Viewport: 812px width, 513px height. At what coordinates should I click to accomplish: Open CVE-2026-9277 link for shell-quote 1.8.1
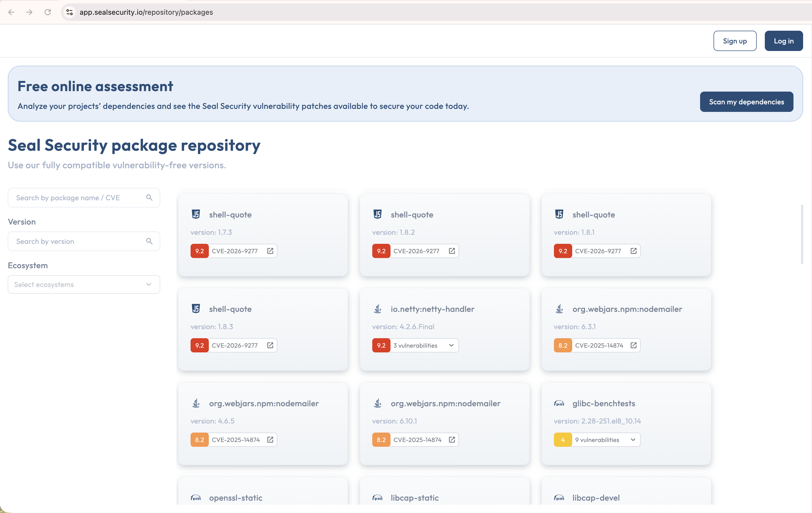634,251
